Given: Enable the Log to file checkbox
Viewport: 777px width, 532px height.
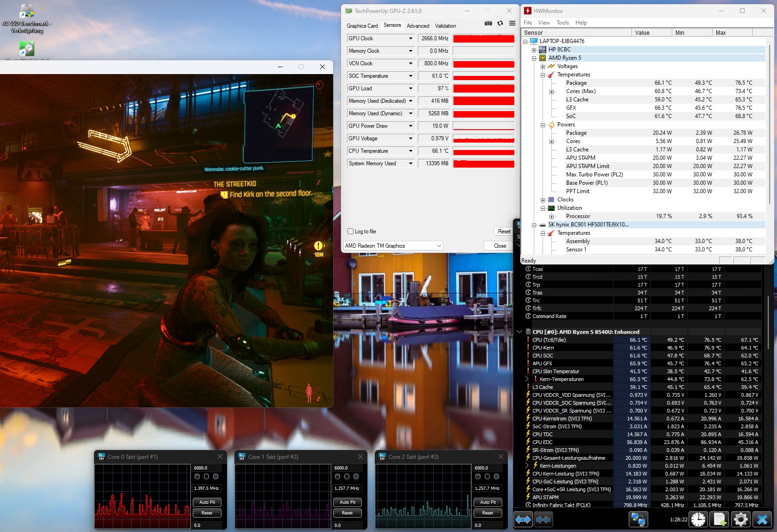Looking at the screenshot, I should [351, 232].
